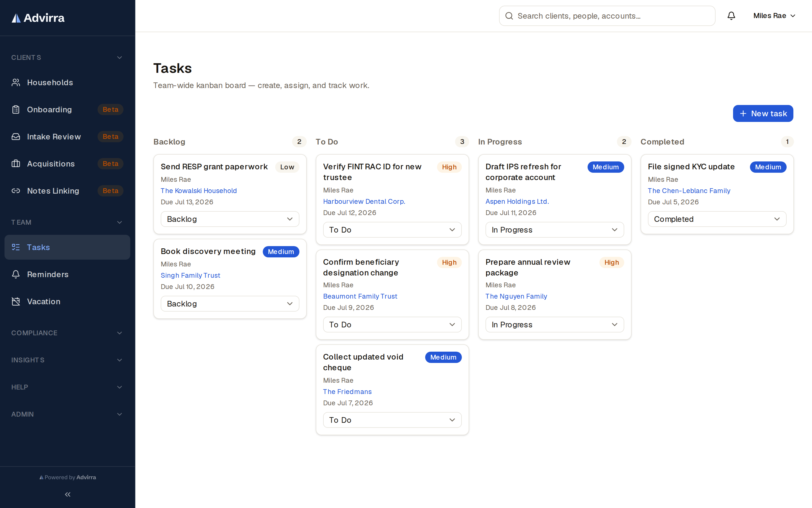Go to Households page

pyautogui.click(x=67, y=82)
